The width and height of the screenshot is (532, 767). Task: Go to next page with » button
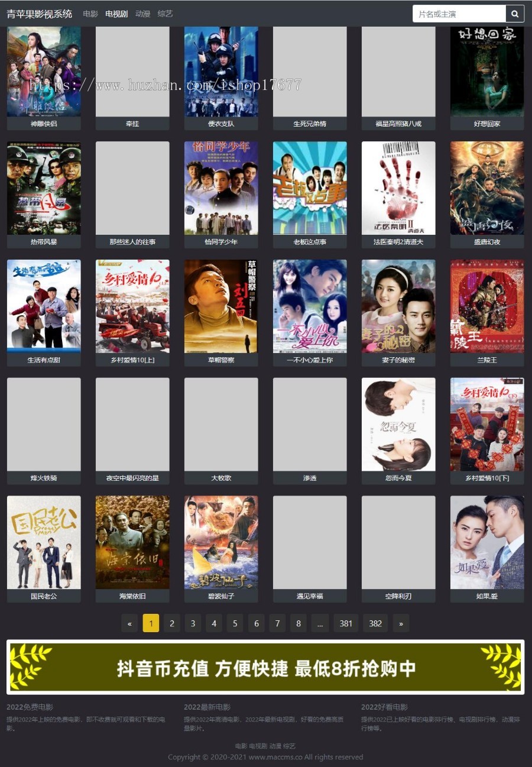point(401,623)
